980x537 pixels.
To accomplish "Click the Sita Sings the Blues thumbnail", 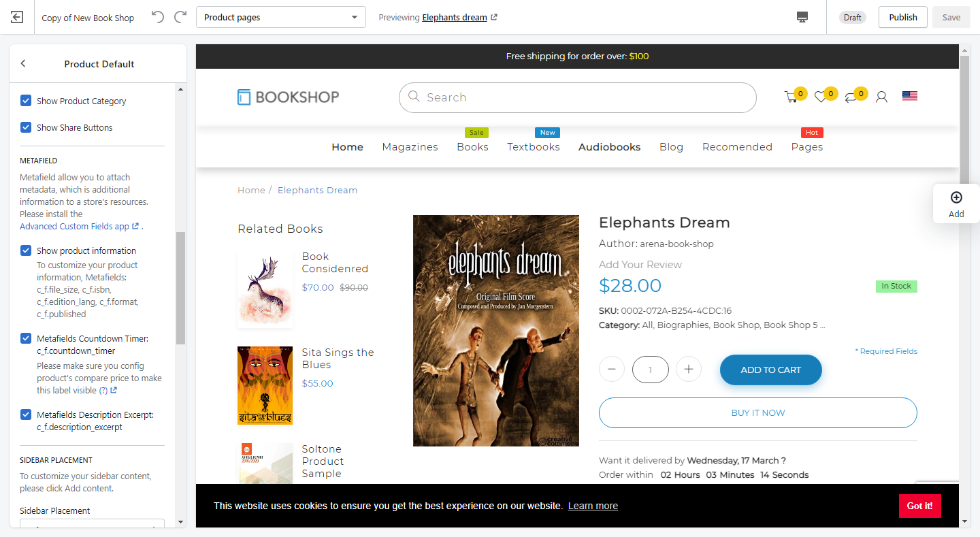I will tap(265, 385).
